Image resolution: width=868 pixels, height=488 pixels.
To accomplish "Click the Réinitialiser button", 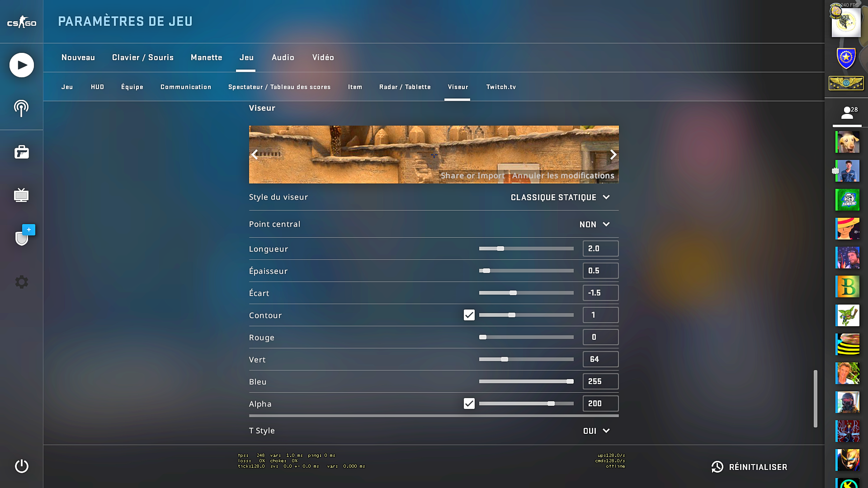I will coord(750,467).
